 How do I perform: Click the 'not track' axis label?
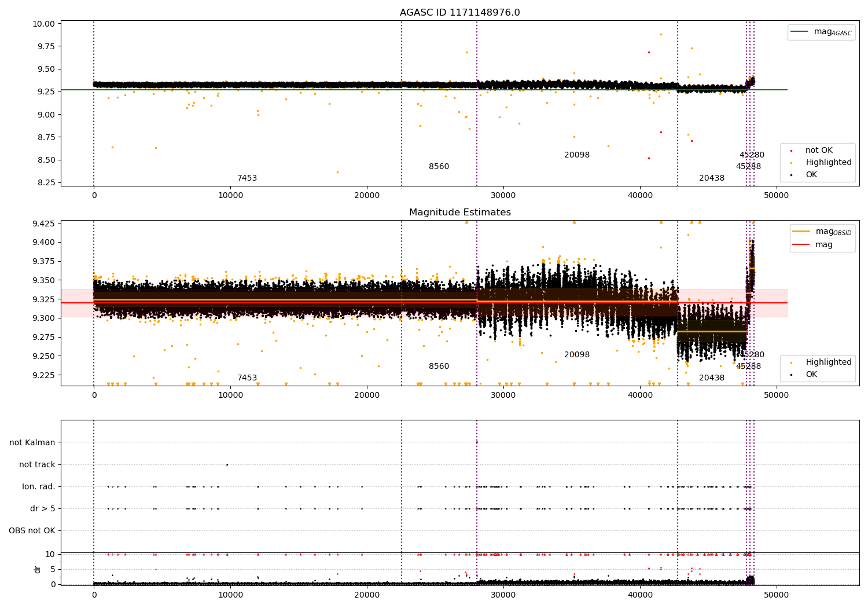click(x=37, y=464)
